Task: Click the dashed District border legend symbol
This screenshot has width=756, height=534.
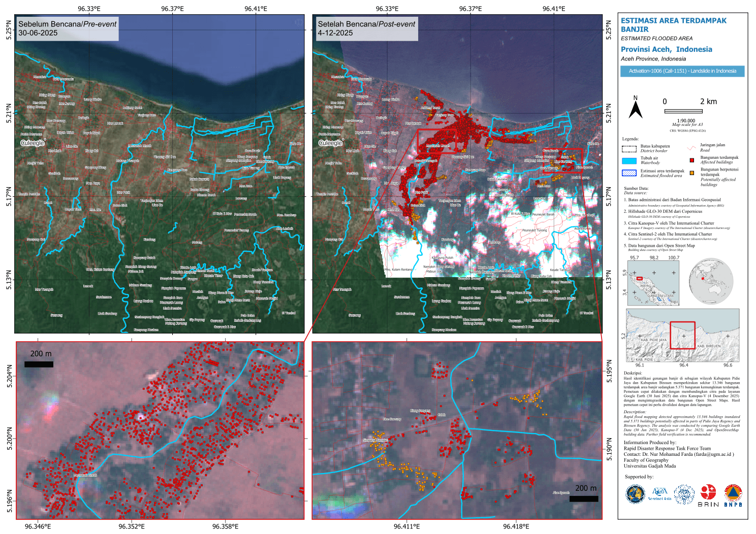Action: pyautogui.click(x=629, y=149)
